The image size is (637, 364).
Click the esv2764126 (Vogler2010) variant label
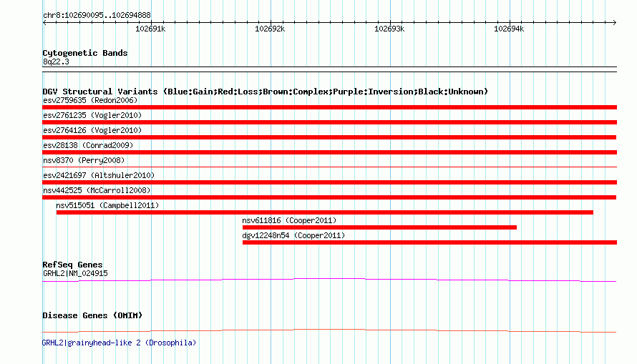tap(92, 130)
